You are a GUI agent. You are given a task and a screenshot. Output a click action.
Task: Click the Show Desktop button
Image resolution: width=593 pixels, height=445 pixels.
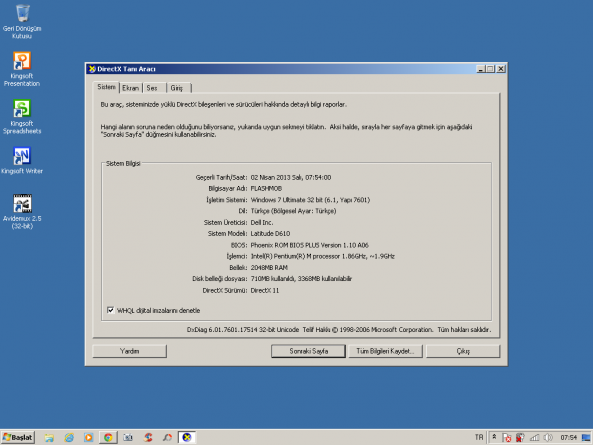coord(586,437)
